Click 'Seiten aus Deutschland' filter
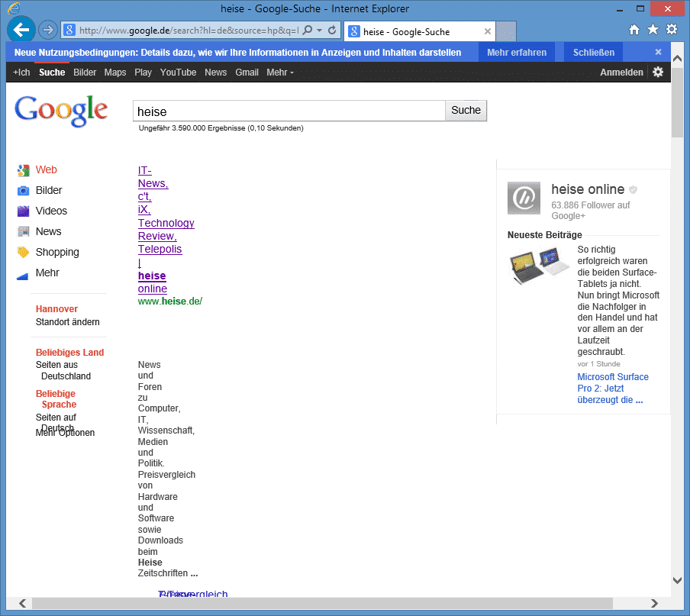690x616 pixels. coord(63,370)
